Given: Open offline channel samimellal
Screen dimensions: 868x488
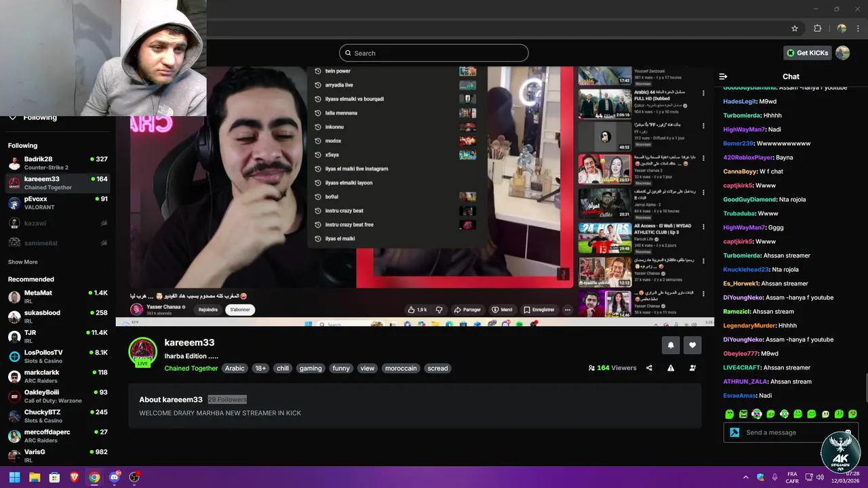Looking at the screenshot, I should coord(58,243).
